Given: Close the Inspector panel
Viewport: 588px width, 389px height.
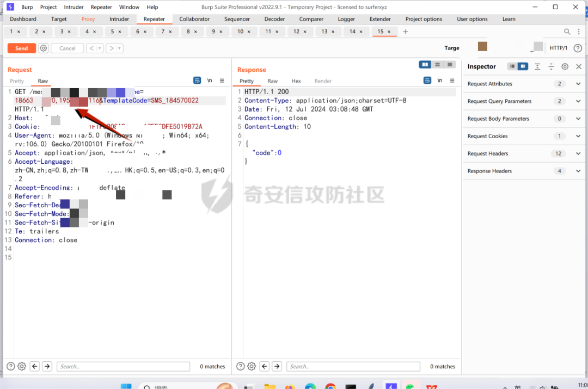Looking at the screenshot, I should point(579,66).
